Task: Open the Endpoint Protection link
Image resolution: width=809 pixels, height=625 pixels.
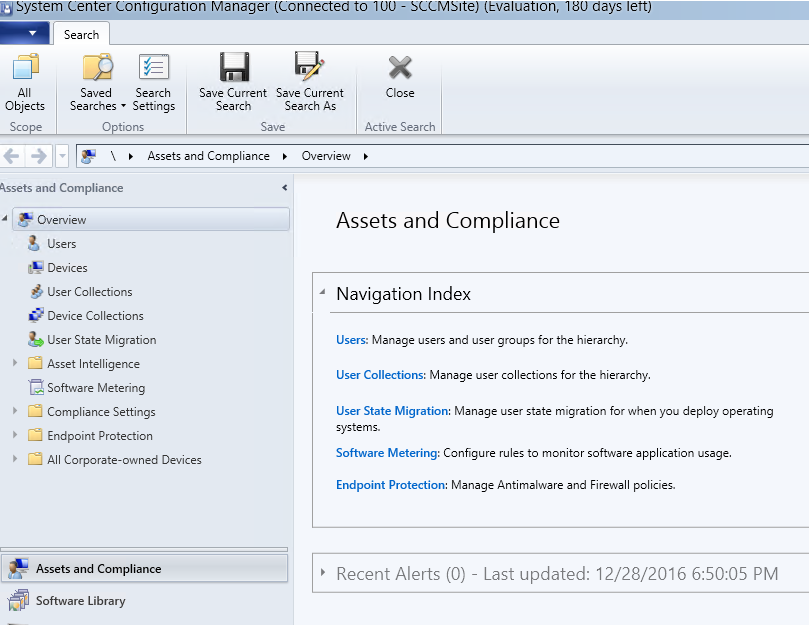Action: point(390,485)
